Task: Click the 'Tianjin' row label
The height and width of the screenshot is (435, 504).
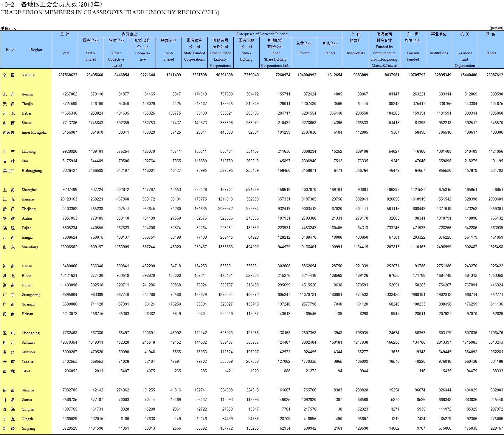Action: pos(27,104)
